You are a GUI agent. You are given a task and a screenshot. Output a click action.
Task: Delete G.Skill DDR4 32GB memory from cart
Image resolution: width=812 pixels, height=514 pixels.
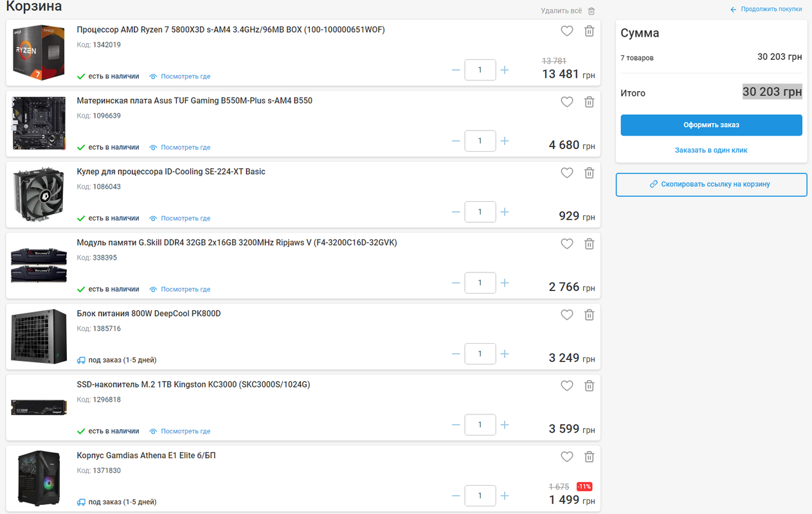589,244
